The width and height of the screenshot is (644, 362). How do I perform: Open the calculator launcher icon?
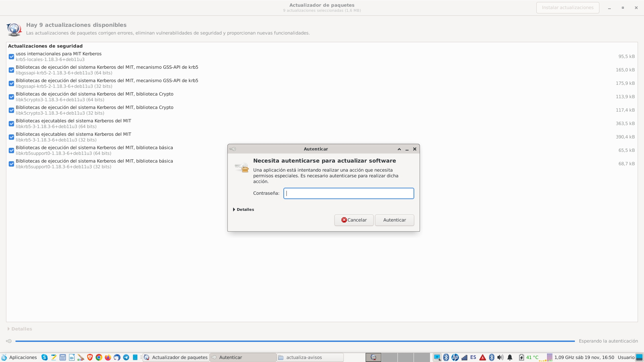(x=62, y=357)
